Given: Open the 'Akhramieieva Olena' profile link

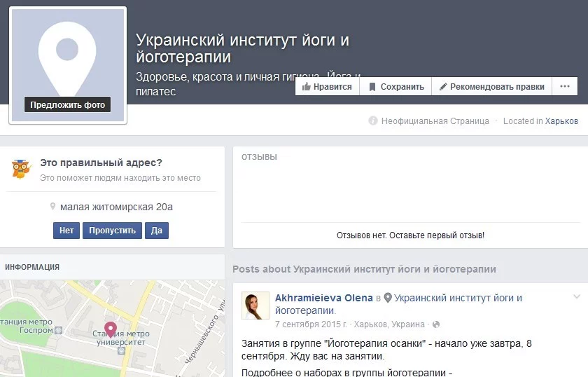Looking at the screenshot, I should pyautogui.click(x=324, y=298).
